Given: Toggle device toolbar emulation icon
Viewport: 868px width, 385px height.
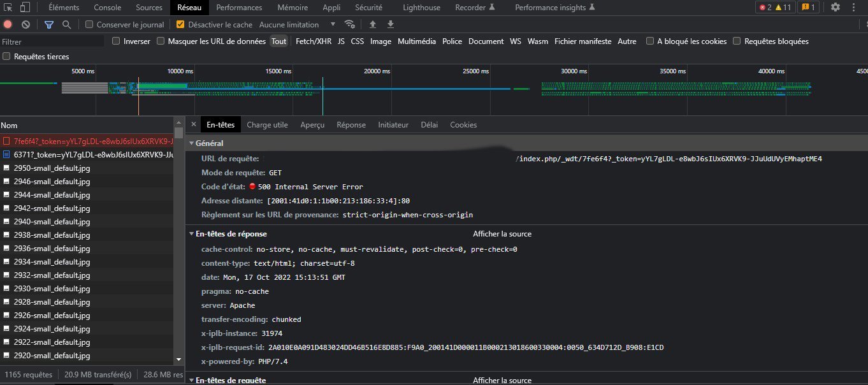Looking at the screenshot, I should coord(25,8).
